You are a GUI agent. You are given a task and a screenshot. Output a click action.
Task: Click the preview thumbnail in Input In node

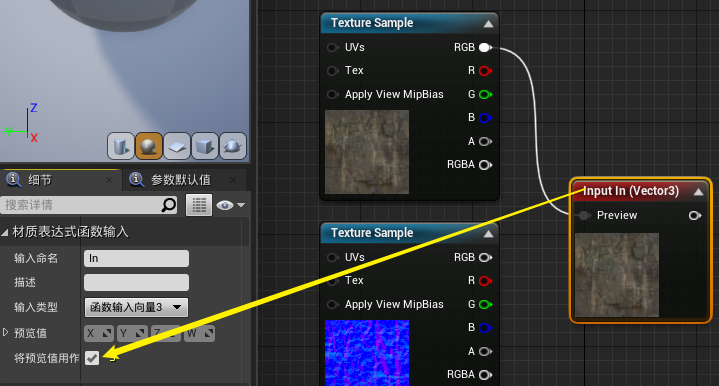(617, 275)
